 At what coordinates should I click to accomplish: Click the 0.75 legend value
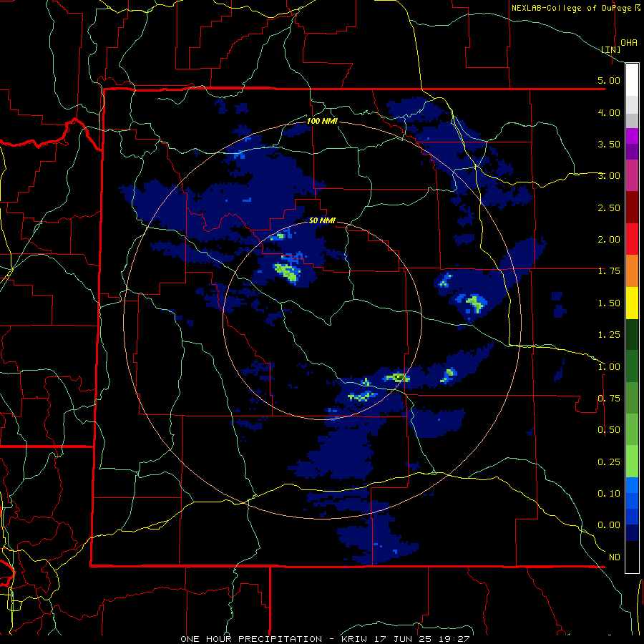pyautogui.click(x=609, y=399)
